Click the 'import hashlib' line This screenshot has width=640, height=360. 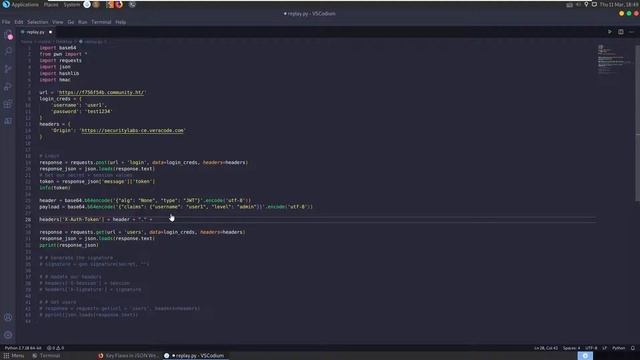point(59,73)
